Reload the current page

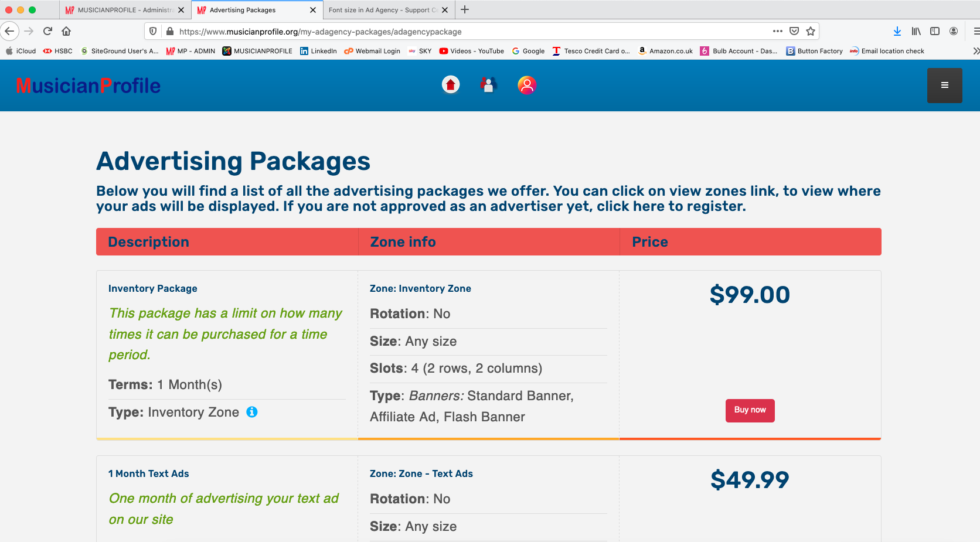tap(47, 32)
